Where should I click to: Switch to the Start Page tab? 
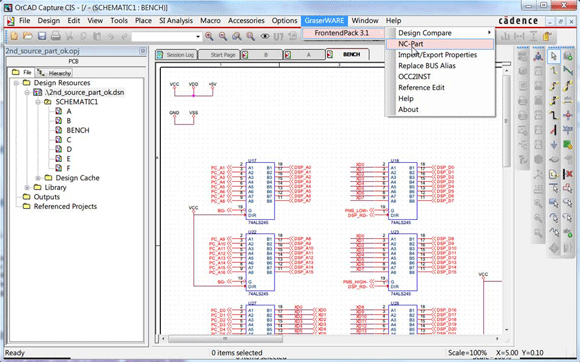[x=219, y=55]
